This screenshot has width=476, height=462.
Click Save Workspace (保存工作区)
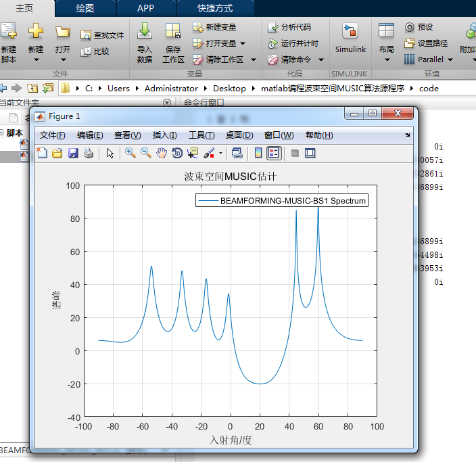pyautogui.click(x=173, y=43)
